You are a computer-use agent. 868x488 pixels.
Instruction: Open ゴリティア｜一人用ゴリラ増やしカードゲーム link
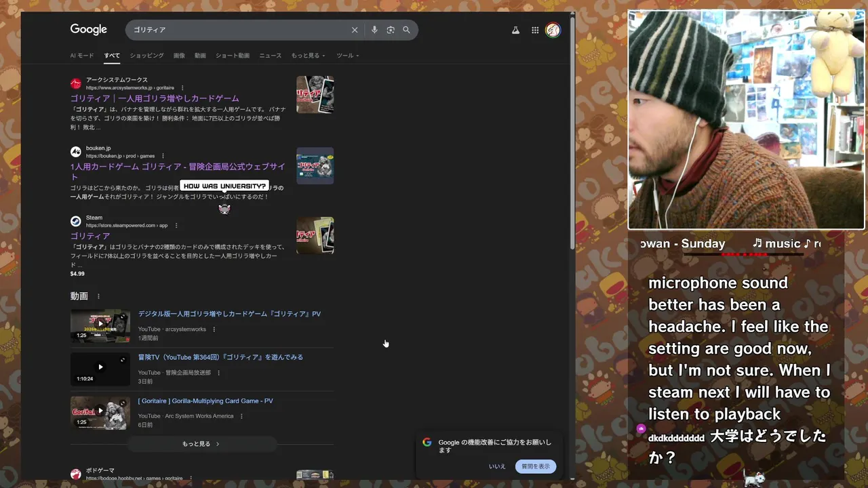point(155,98)
